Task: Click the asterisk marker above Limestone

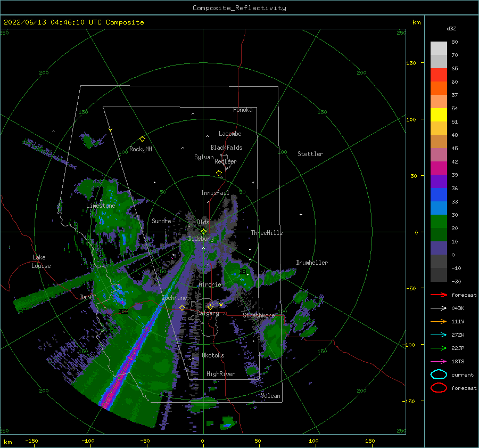Action: (101, 201)
